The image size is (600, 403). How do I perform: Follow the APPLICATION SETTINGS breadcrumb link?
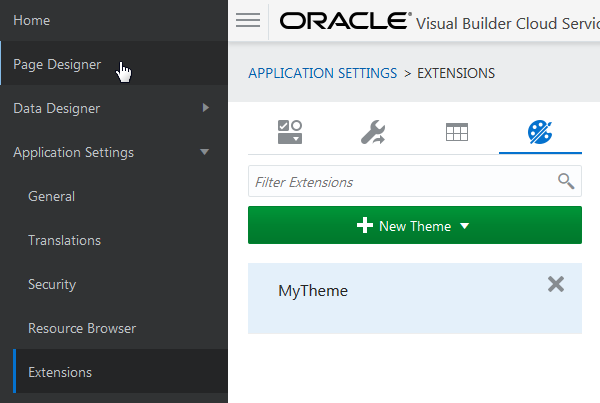(x=323, y=73)
